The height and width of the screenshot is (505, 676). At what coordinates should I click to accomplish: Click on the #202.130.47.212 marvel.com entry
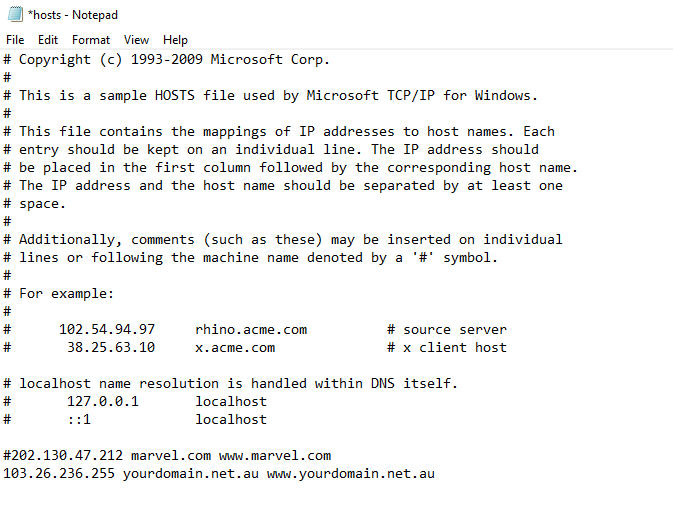tap(107, 456)
